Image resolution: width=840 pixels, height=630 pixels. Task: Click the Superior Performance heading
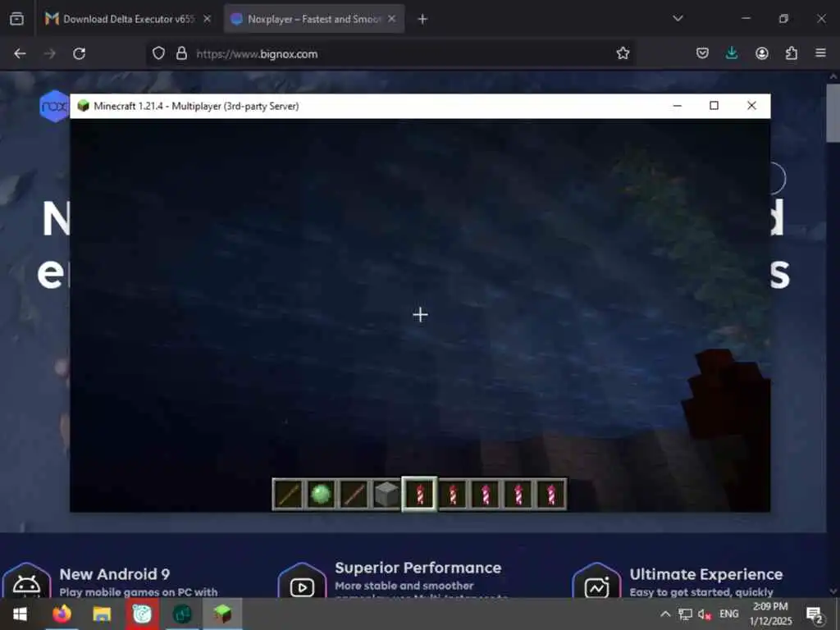[x=418, y=568]
